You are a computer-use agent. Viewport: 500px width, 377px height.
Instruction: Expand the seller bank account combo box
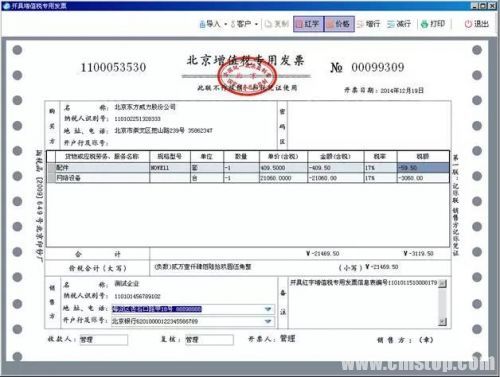tap(268, 321)
